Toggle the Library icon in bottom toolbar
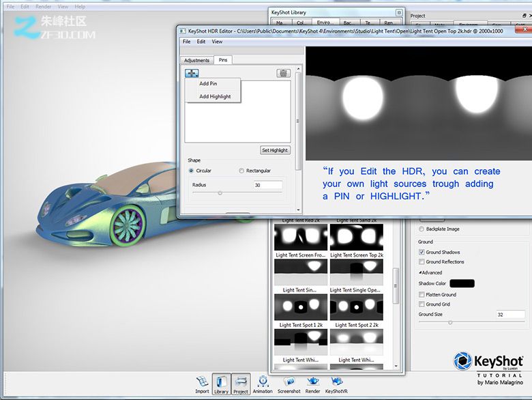532x400 pixels. coord(221,384)
